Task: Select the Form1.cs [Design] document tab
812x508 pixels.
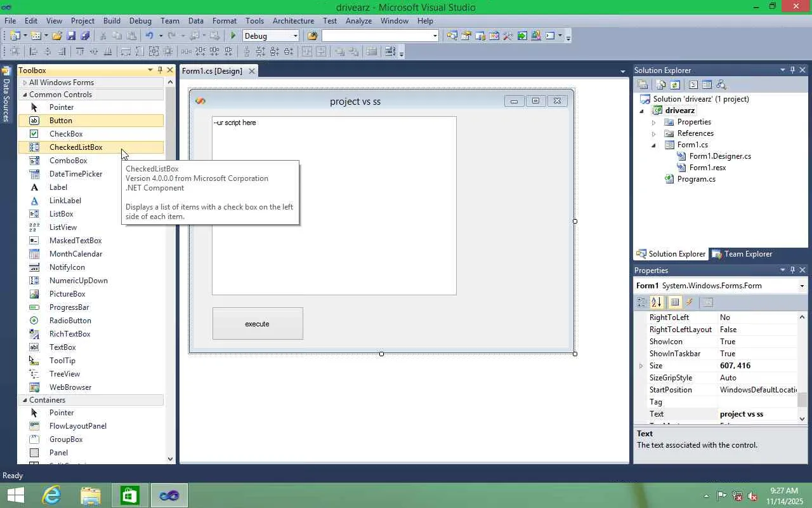Action: [218, 71]
